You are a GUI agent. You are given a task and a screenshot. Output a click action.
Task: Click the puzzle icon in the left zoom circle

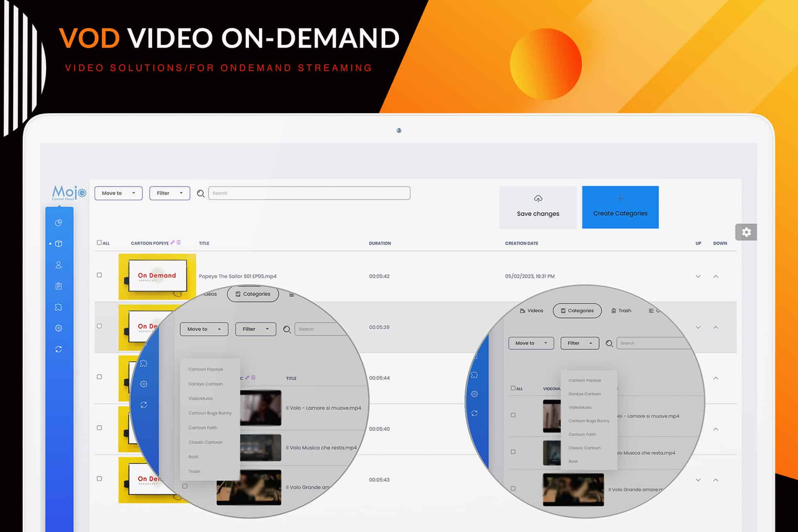click(144, 363)
